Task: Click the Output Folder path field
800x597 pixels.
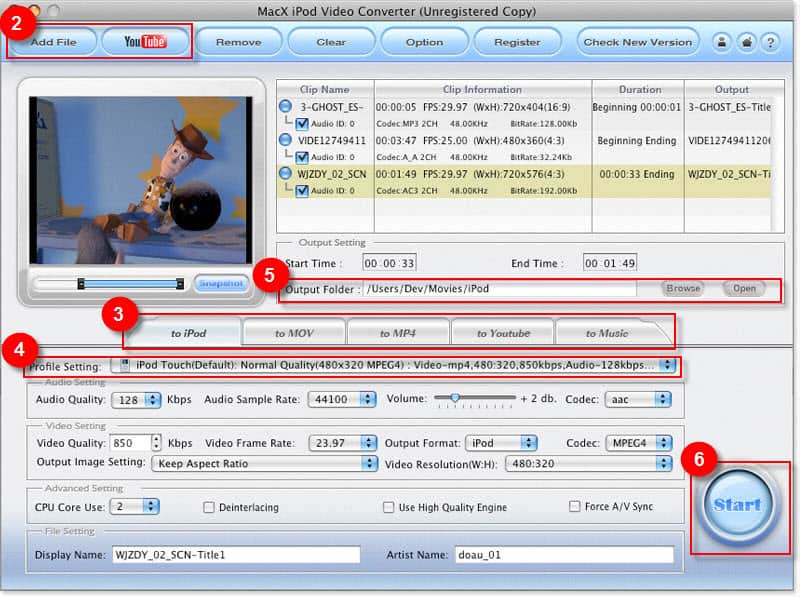Action: pyautogui.click(x=499, y=289)
